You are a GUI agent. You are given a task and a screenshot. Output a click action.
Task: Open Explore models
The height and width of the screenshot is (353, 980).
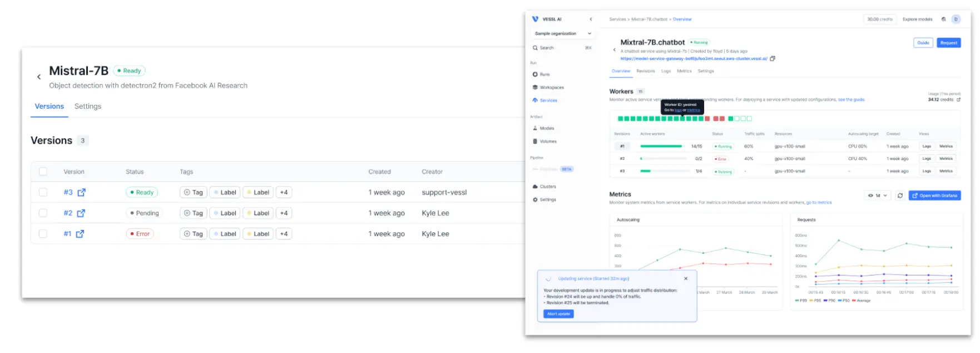pyautogui.click(x=917, y=19)
